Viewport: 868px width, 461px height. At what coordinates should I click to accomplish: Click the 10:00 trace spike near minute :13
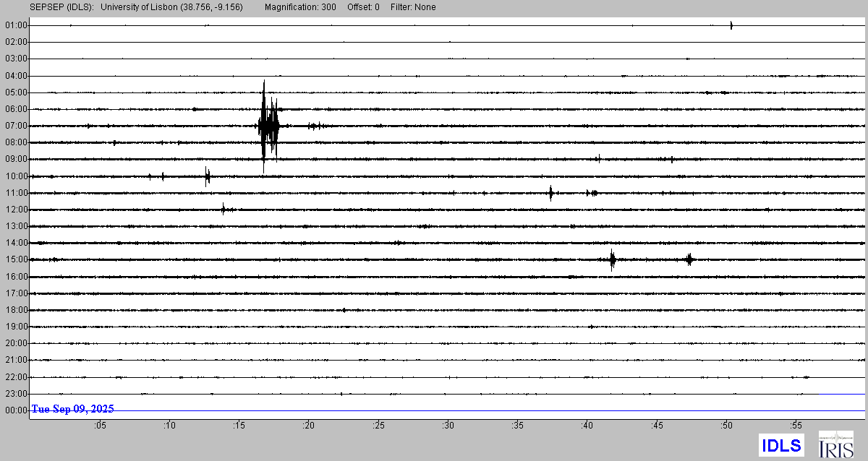click(208, 176)
